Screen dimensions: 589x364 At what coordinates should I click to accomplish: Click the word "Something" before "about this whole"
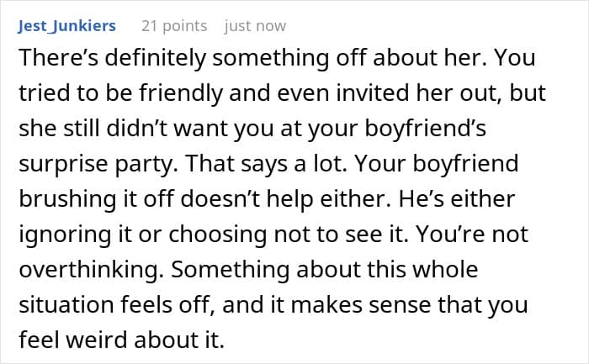pos(231,270)
